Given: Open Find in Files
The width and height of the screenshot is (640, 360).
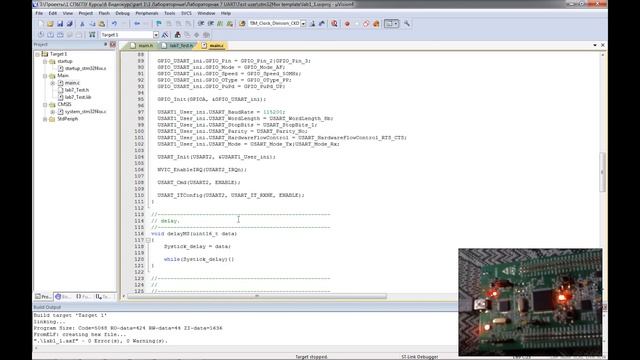Looking at the screenshot, I should coord(242,24).
